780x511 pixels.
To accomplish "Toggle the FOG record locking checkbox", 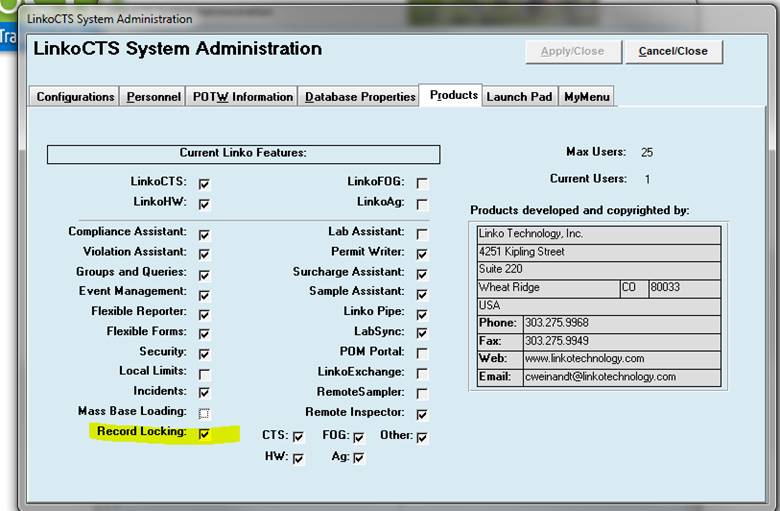I will pyautogui.click(x=359, y=437).
